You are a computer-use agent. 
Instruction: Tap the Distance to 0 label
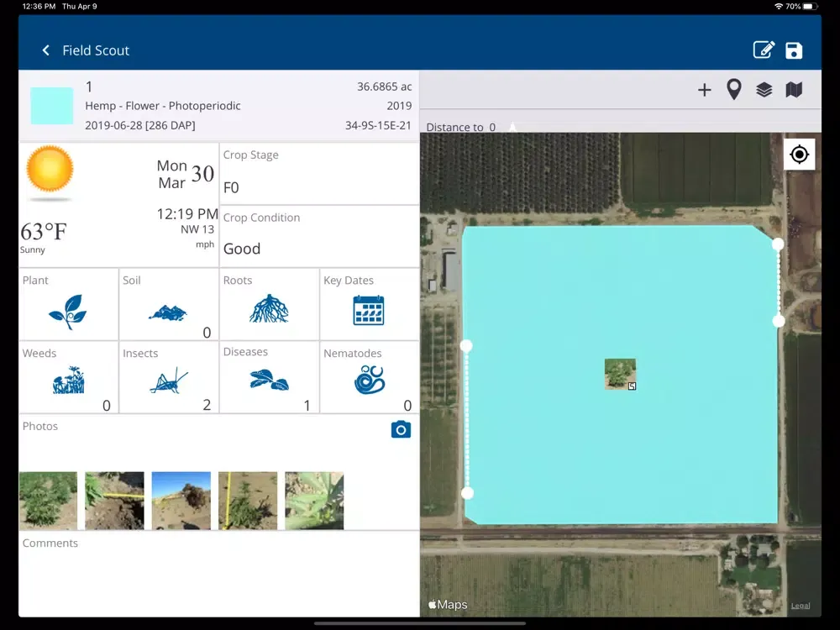tap(460, 127)
